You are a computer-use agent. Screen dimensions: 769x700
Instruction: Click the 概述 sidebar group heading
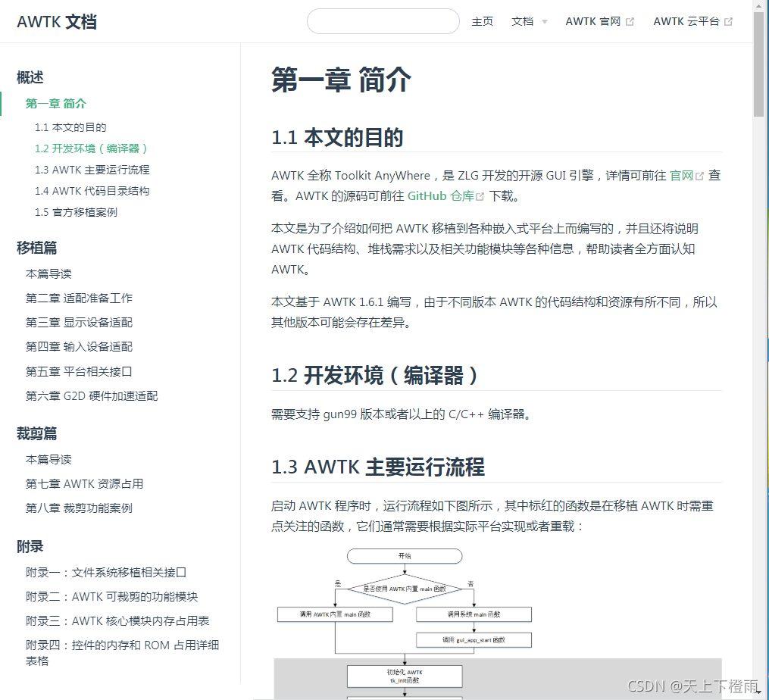pyautogui.click(x=30, y=77)
